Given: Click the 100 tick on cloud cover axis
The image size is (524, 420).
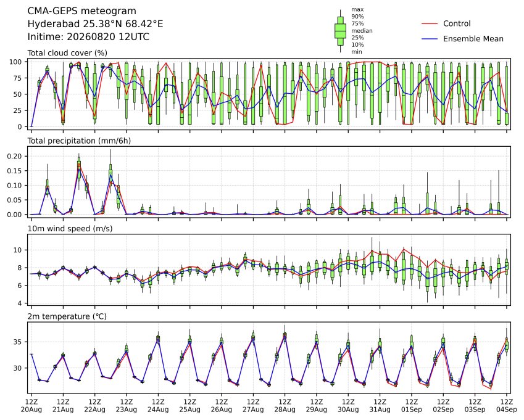Looking at the screenshot, I should 15,62.
